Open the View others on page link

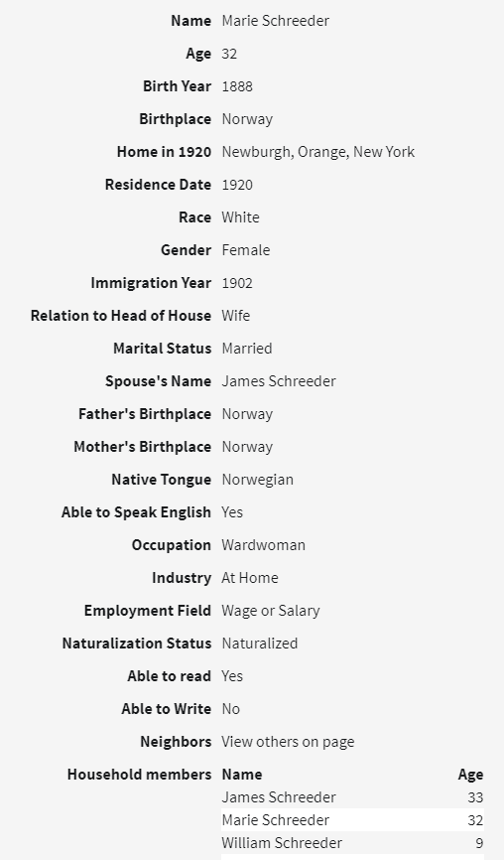[x=288, y=742]
